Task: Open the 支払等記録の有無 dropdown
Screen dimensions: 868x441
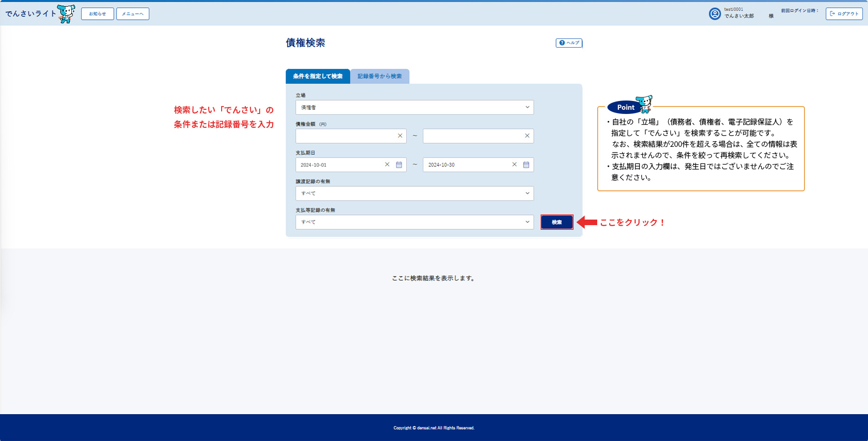Action: click(414, 222)
